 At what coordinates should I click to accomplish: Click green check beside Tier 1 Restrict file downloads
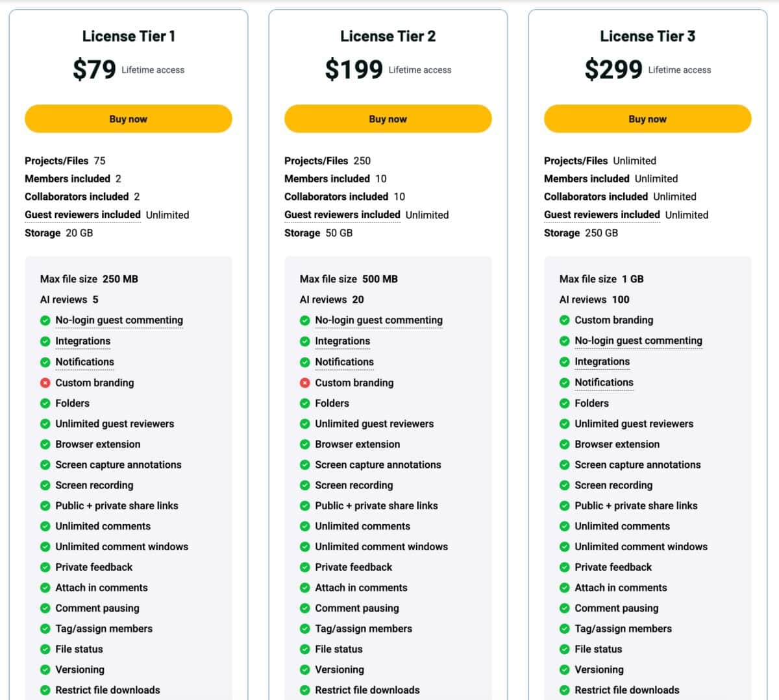[45, 690]
